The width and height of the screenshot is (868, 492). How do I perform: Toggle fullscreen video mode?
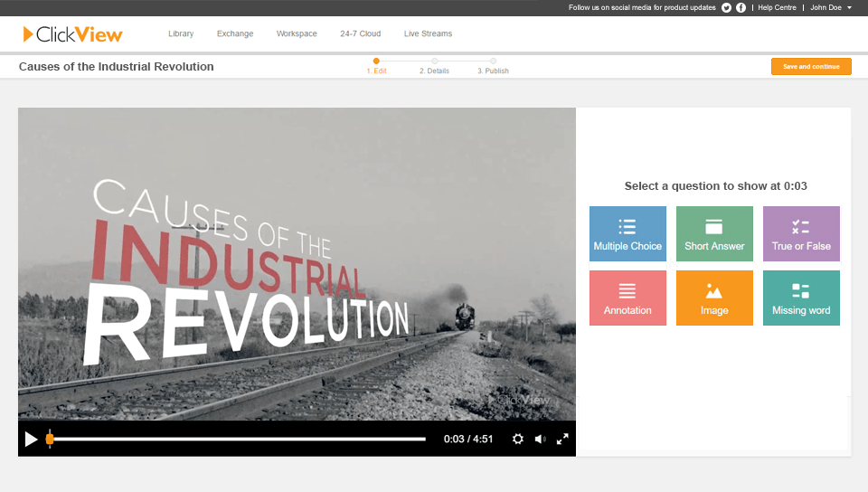[x=562, y=439]
